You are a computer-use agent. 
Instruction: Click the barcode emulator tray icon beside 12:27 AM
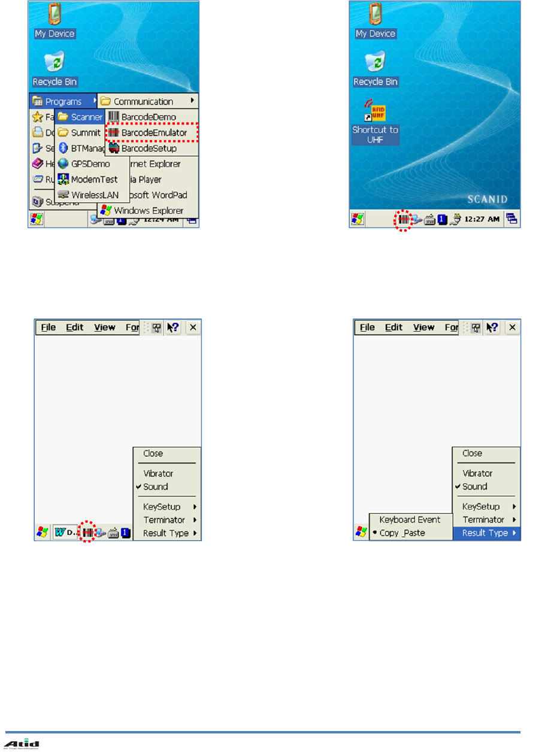[405, 219]
